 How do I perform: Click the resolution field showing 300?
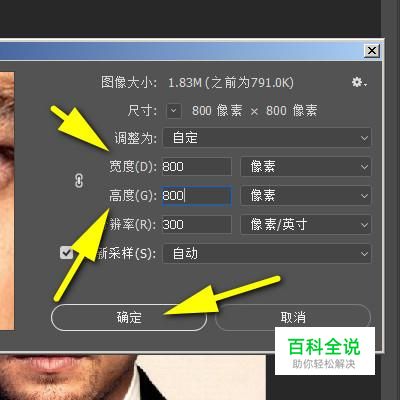click(x=196, y=224)
